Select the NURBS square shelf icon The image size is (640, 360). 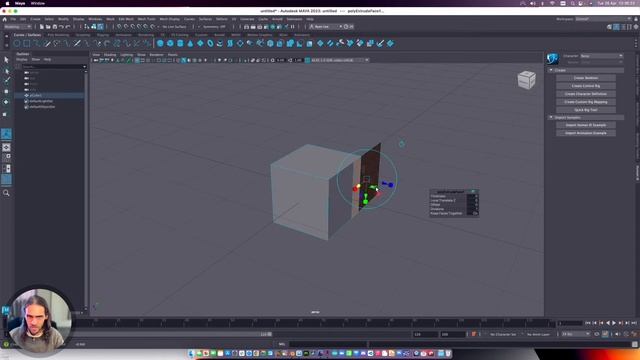click(x=27, y=43)
